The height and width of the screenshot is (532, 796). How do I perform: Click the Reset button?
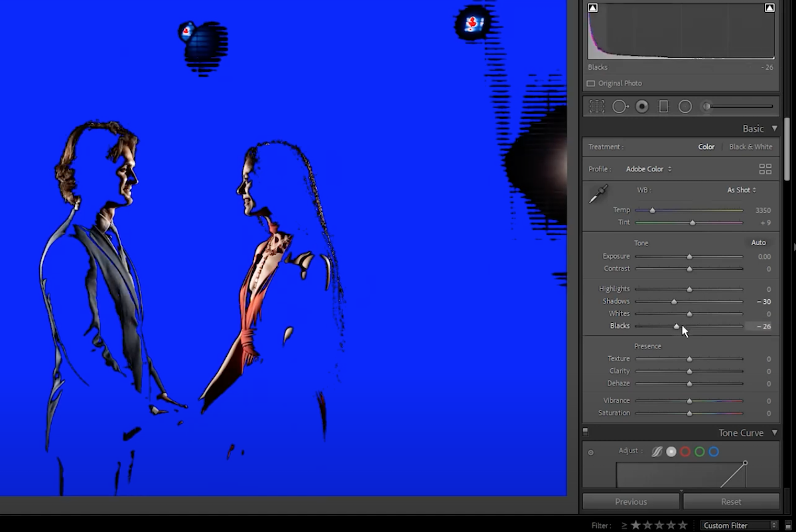(x=730, y=501)
